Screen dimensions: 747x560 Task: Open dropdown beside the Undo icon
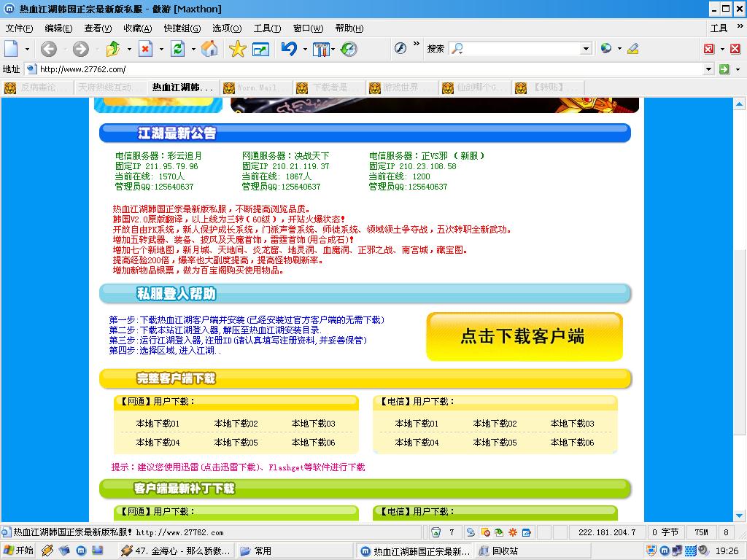[305, 49]
